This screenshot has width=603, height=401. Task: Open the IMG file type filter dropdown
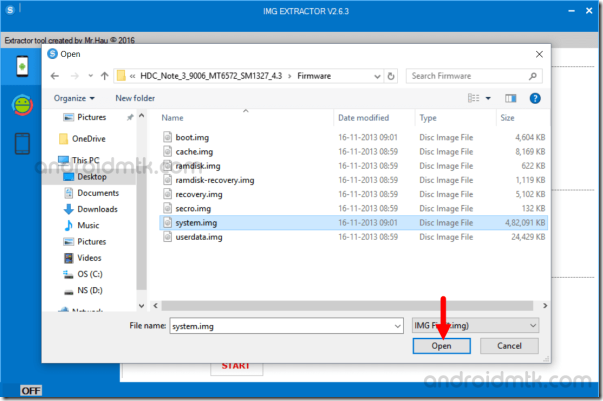[x=475, y=326]
